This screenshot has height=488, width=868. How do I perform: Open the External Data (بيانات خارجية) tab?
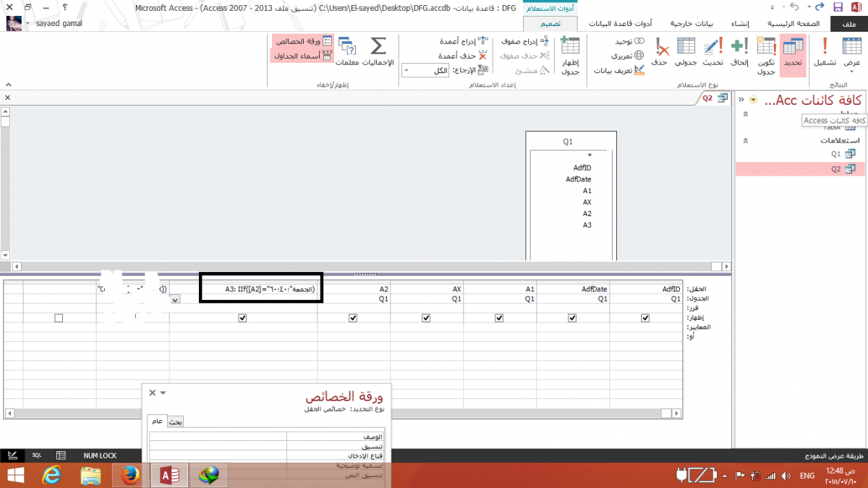[x=693, y=23]
